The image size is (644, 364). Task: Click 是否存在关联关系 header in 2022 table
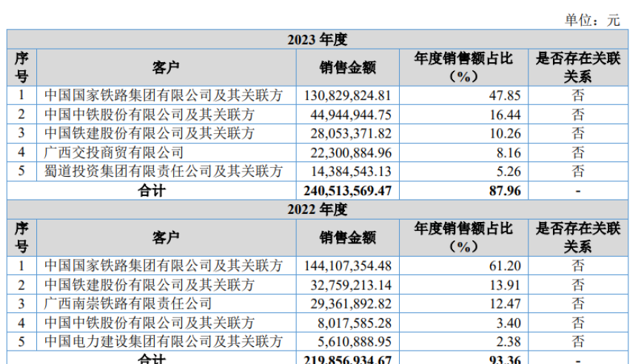(578, 237)
